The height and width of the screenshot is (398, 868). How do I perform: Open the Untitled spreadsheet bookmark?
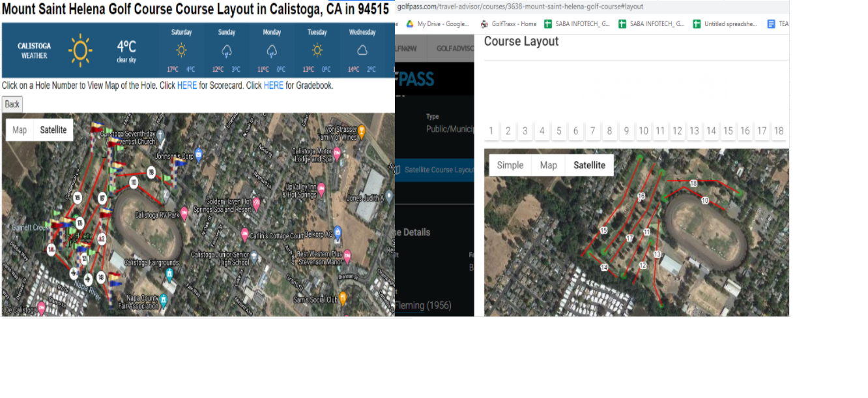(x=725, y=23)
